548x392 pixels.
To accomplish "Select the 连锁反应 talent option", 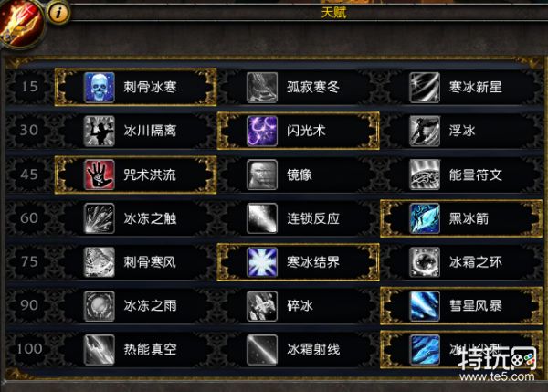I will [298, 218].
